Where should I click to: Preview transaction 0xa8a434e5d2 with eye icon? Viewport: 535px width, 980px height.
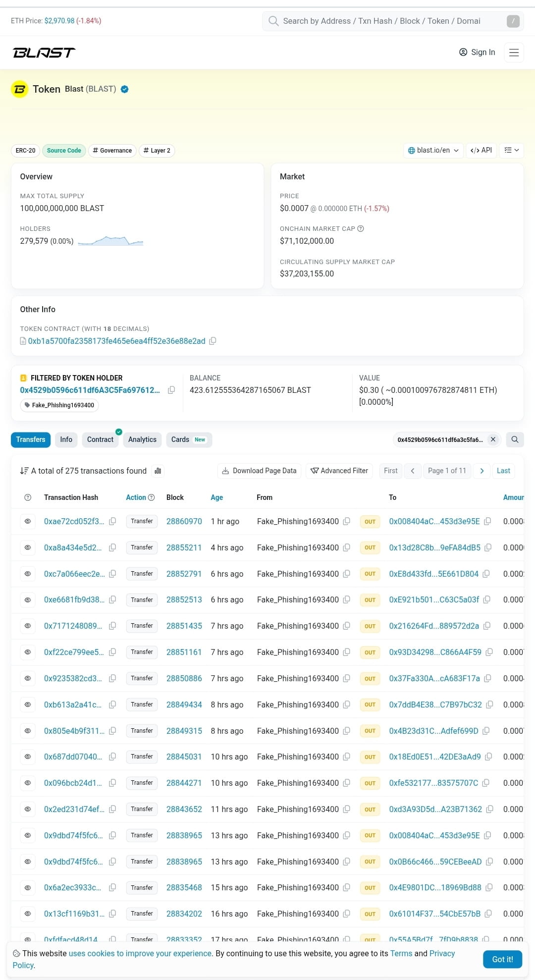pyautogui.click(x=28, y=547)
